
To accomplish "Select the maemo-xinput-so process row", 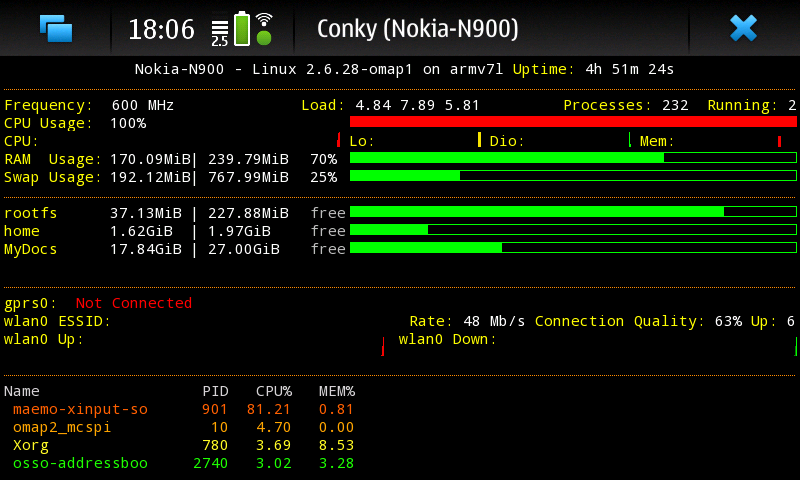I will (x=180, y=409).
